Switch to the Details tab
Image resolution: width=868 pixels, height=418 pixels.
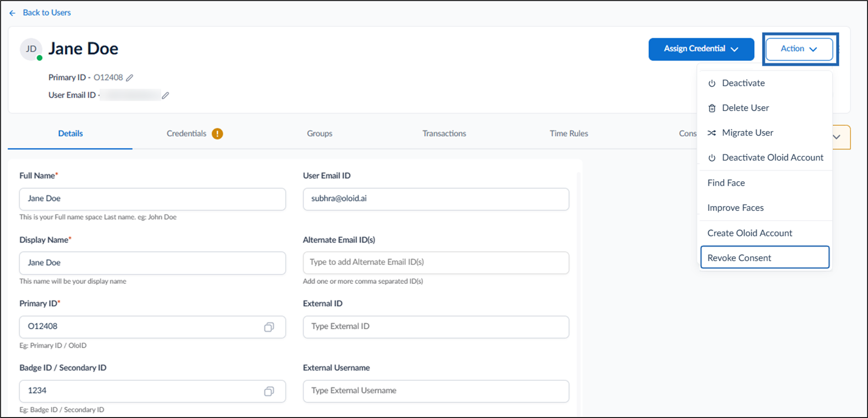tap(70, 134)
